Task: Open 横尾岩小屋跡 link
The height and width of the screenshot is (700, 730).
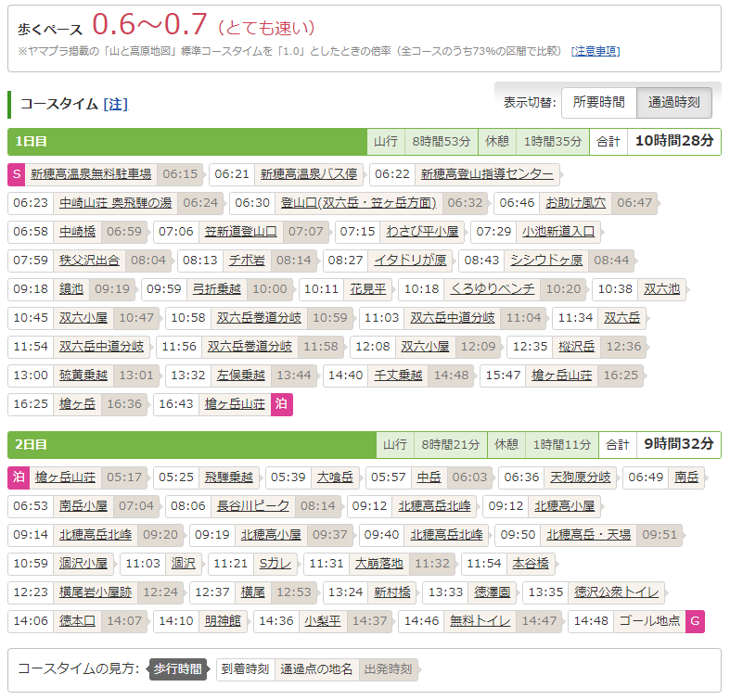Action: [x=96, y=592]
